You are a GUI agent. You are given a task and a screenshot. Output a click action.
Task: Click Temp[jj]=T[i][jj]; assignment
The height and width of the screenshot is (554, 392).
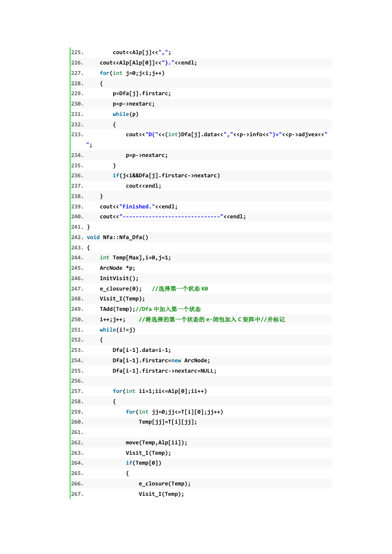(x=168, y=422)
